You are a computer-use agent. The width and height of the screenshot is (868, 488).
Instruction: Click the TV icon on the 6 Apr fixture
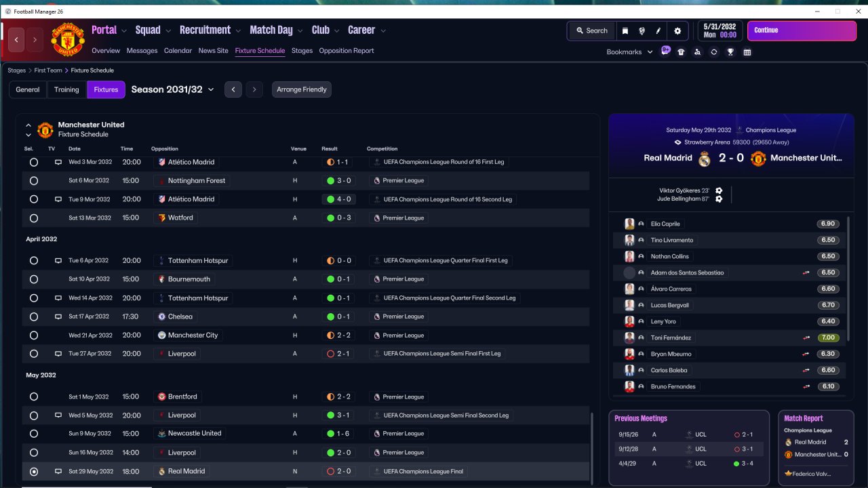(58, 260)
